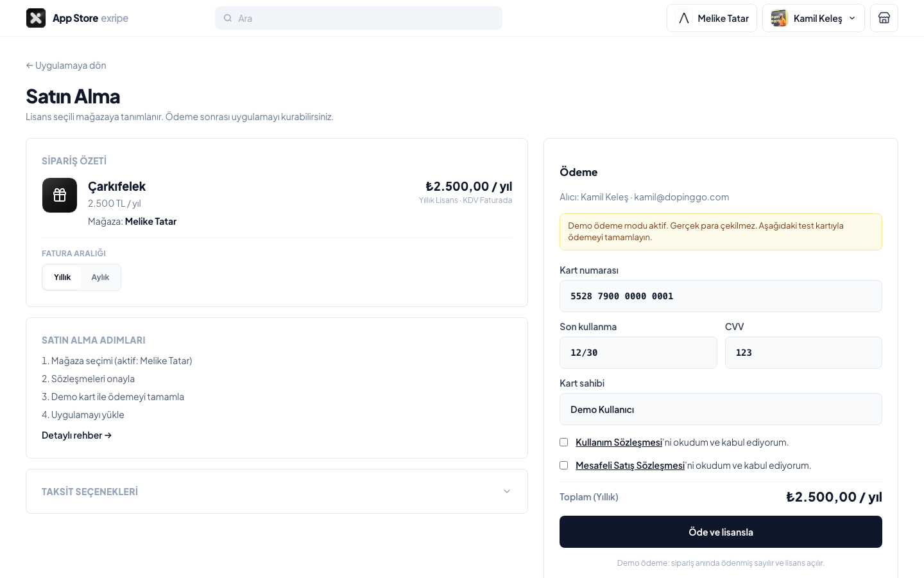Click Kamil Keleş avatar picture
The width and height of the screenshot is (924, 578).
779,18
